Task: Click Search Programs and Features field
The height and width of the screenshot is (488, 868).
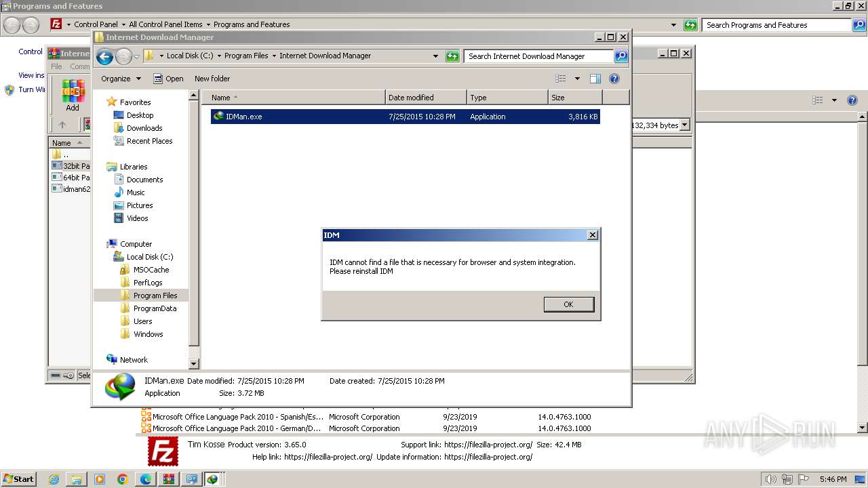Action: click(x=776, y=25)
